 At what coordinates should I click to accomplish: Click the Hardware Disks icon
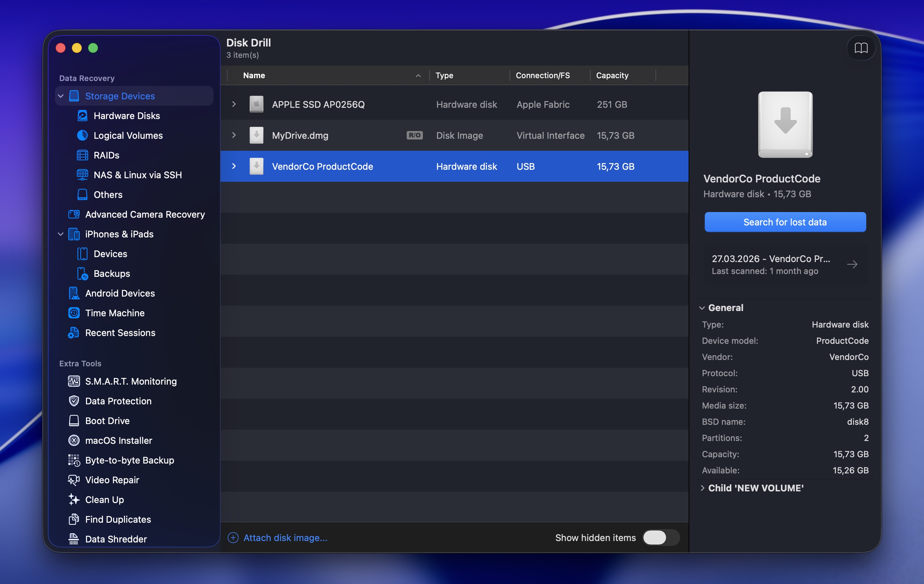[x=82, y=116]
